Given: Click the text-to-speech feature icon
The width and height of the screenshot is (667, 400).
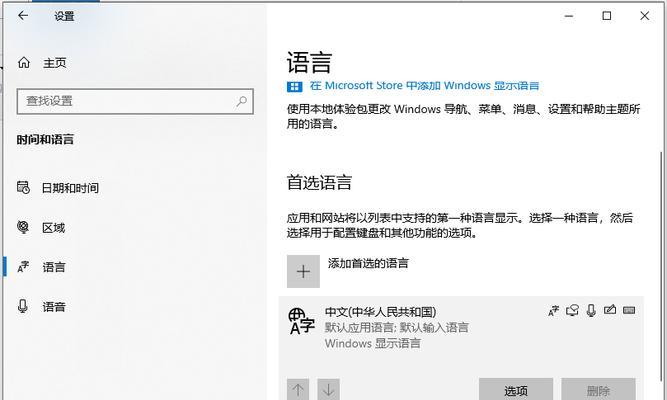Looking at the screenshot, I should coord(572,311).
